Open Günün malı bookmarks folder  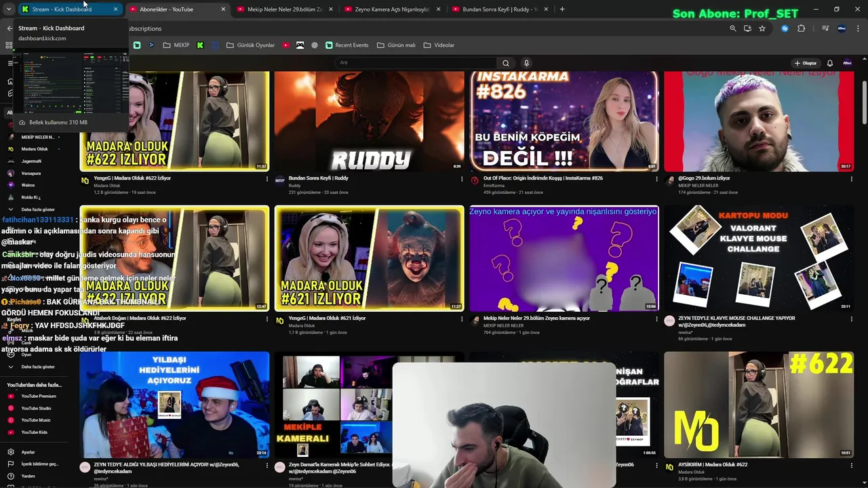[396, 45]
